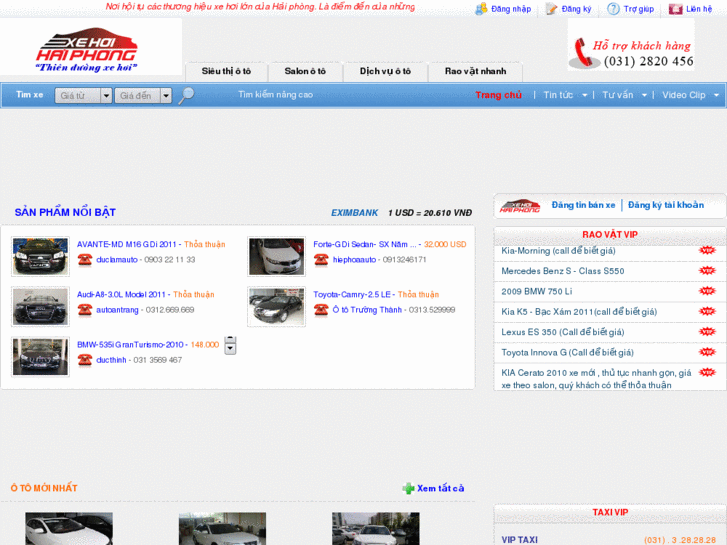The height and width of the screenshot is (545, 727).
Task: Expand the Video Clip menu arrow
Action: (x=716, y=95)
